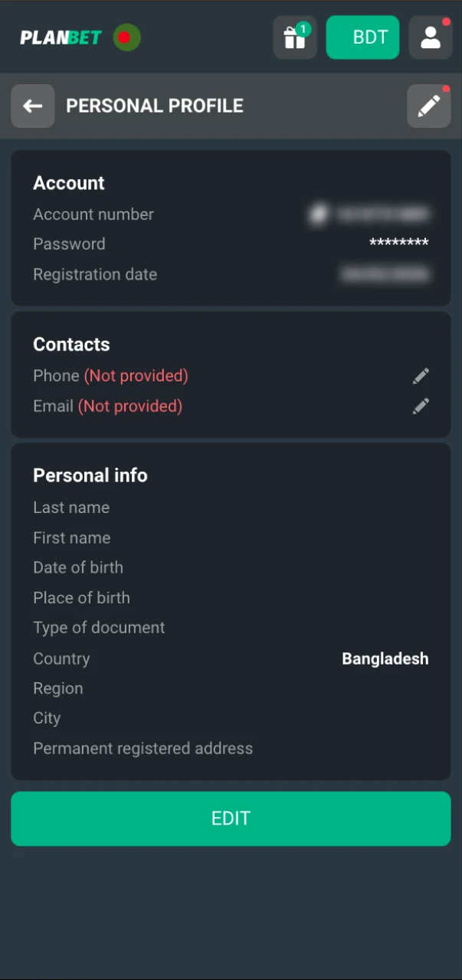Select the Country value Bangladesh
462x980 pixels.
[x=385, y=658]
